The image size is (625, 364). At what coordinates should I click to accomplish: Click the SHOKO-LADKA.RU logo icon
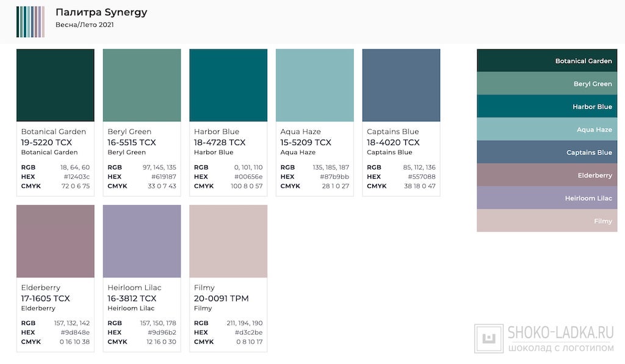pos(489,339)
